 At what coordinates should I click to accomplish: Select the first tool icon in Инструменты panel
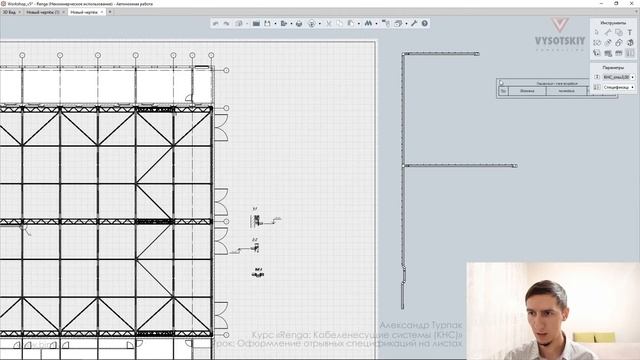coord(597,32)
